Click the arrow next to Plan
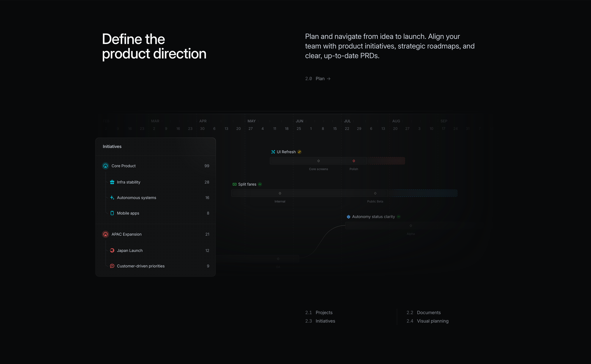This screenshot has height=364, width=591. coord(329,79)
